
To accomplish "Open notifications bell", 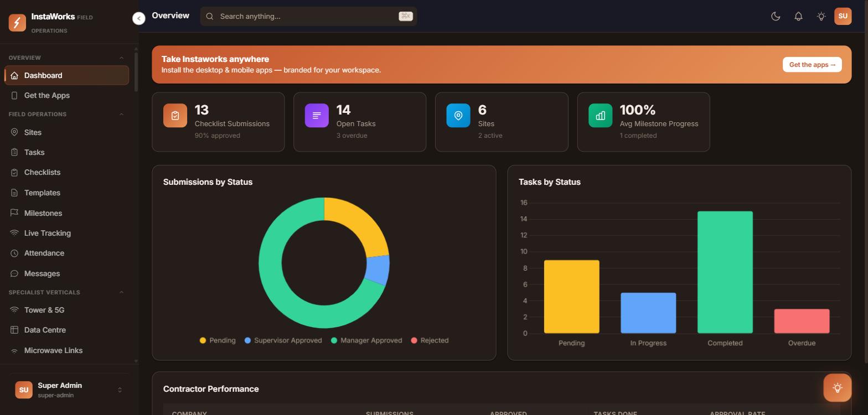I will [x=798, y=16].
